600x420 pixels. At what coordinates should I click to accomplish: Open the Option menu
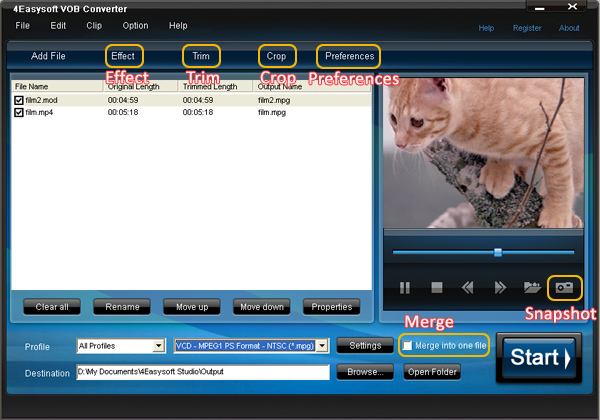tap(135, 26)
